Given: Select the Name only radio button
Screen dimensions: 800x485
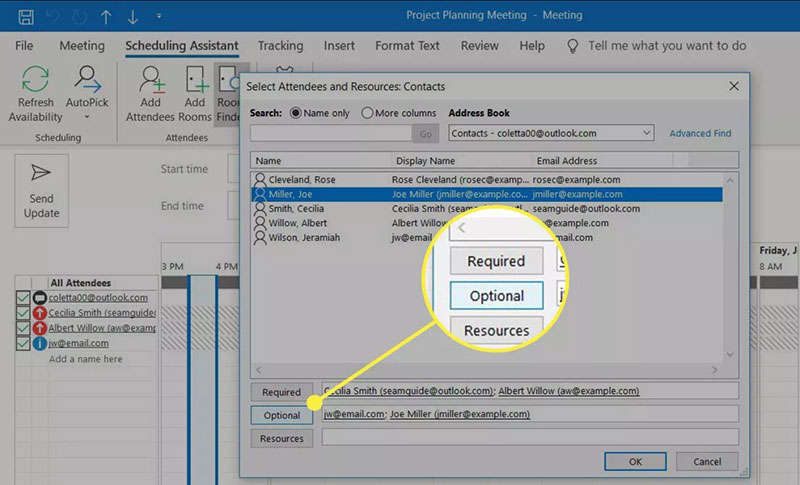Looking at the screenshot, I should click(295, 113).
